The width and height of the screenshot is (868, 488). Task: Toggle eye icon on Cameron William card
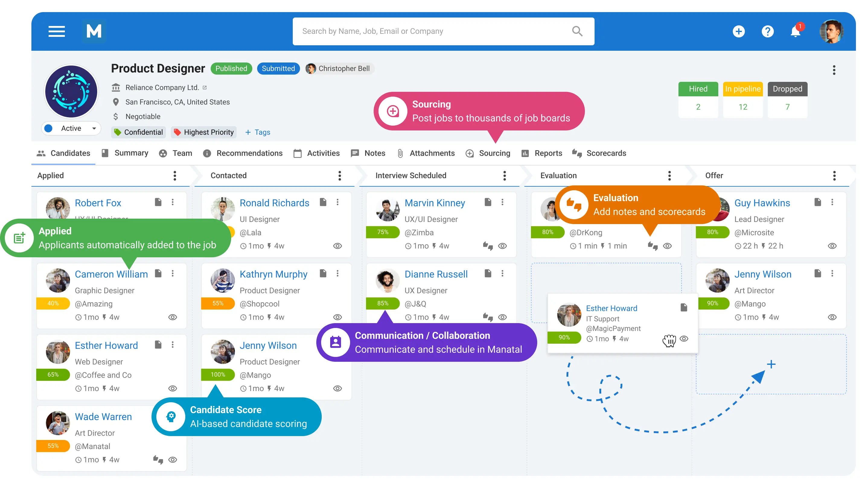[x=173, y=317]
